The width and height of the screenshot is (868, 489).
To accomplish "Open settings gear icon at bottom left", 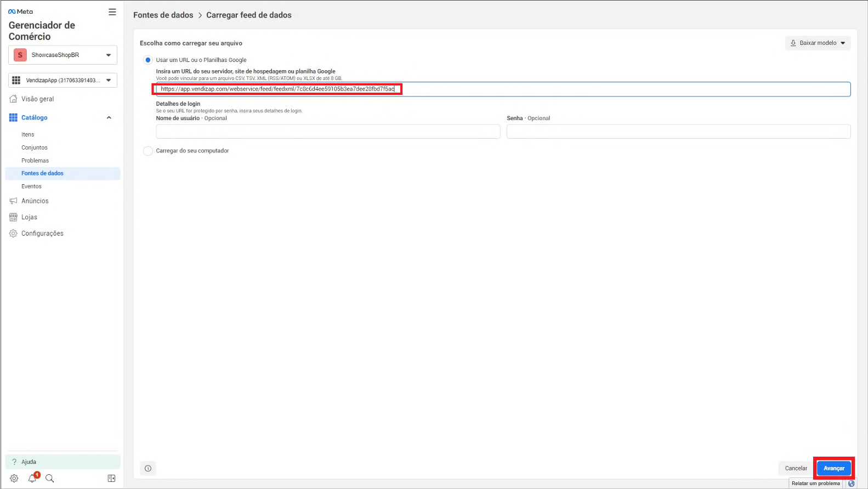I will click(x=14, y=478).
